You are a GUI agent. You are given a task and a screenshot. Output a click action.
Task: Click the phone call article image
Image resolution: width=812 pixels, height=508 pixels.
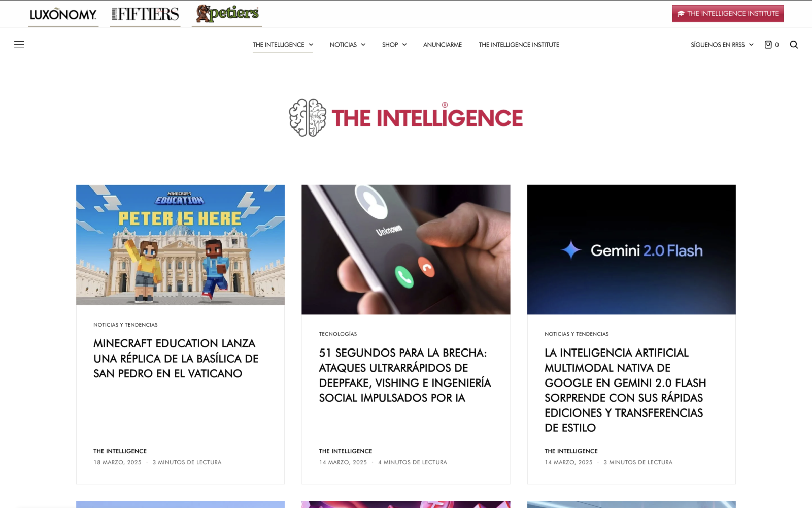(x=406, y=250)
